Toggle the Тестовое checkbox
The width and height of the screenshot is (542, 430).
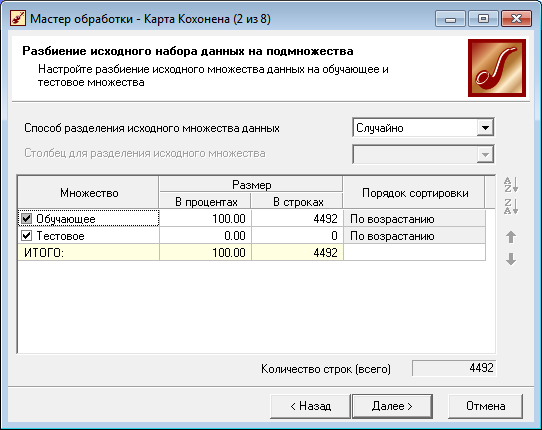(x=27, y=235)
